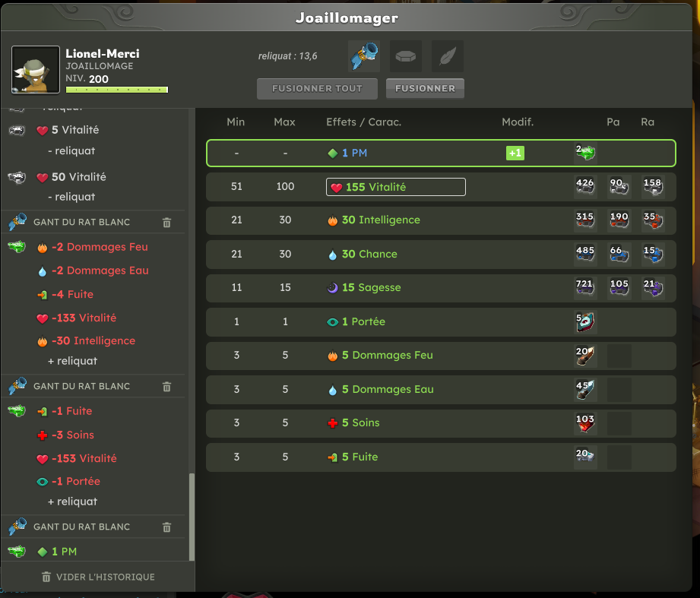Image resolution: width=700 pixels, height=598 pixels.
Task: Click the Fusionner Tout button
Action: 317,88
